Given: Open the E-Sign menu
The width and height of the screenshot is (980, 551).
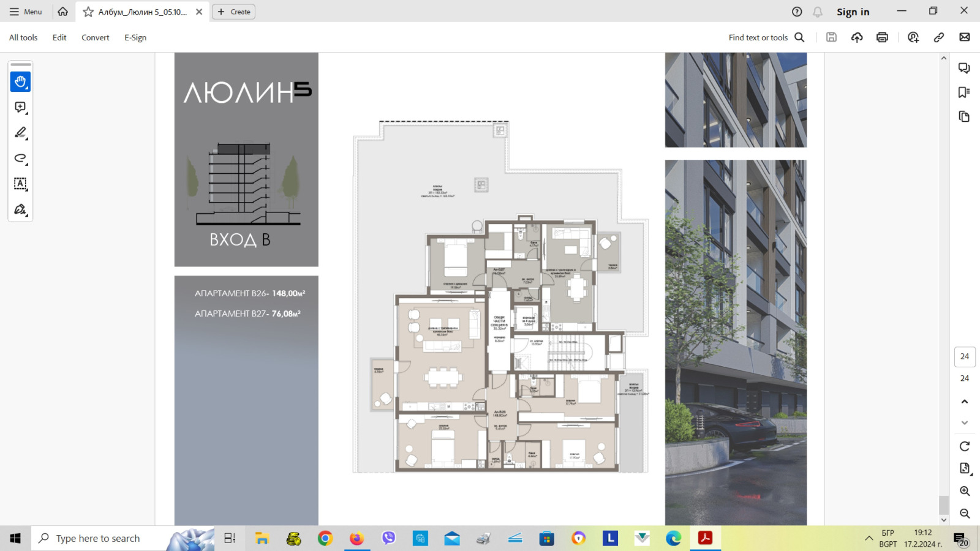Looking at the screenshot, I should click(135, 37).
